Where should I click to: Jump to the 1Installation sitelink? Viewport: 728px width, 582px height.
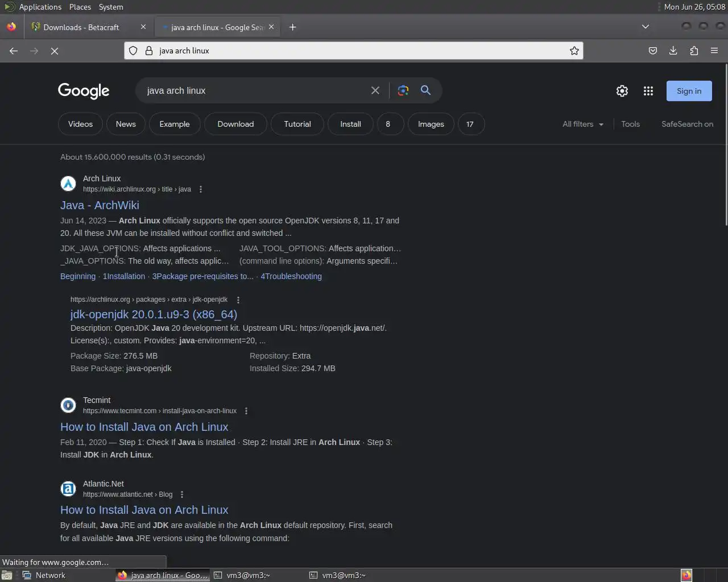[x=124, y=276]
